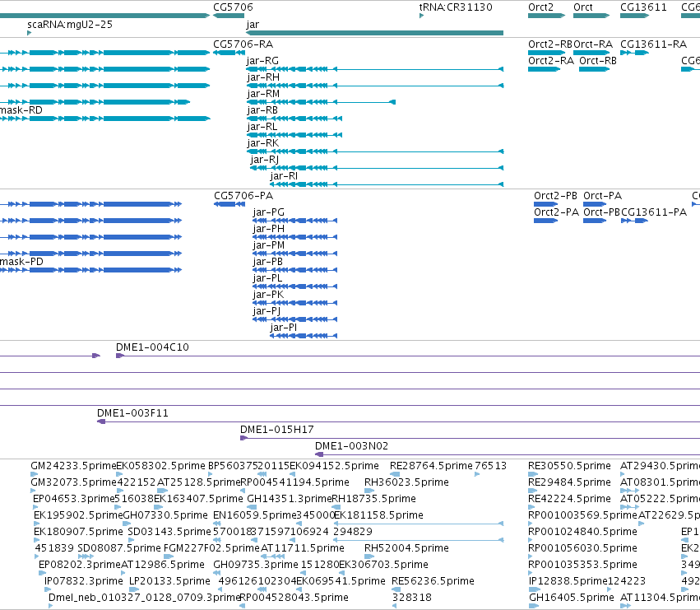This screenshot has height=610, width=700.
Task: Click the RE29484.5prime EST label
Action: point(570,482)
